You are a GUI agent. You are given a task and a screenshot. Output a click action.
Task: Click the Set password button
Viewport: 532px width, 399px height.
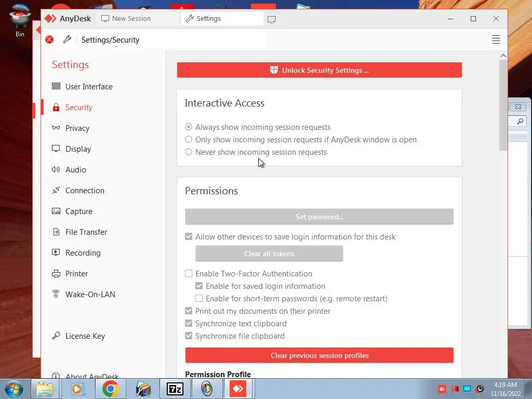tap(320, 217)
